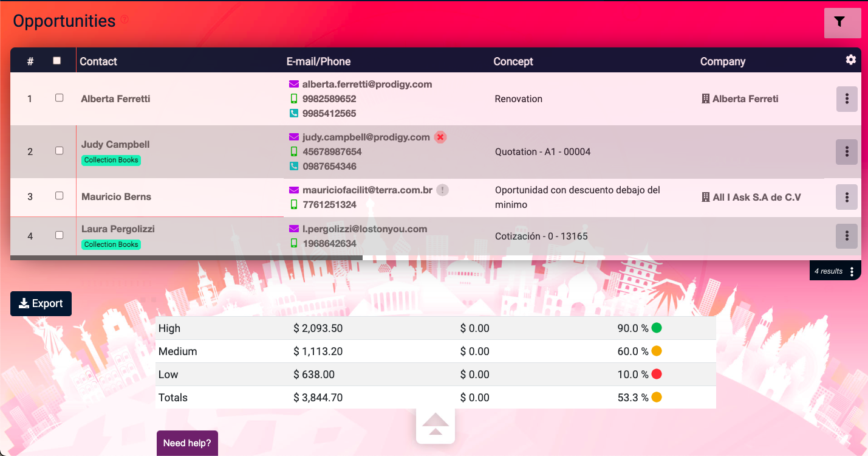Screen dimensions: 868x456
Task: Check the box for Mauricio Berns row
Action: point(59,196)
